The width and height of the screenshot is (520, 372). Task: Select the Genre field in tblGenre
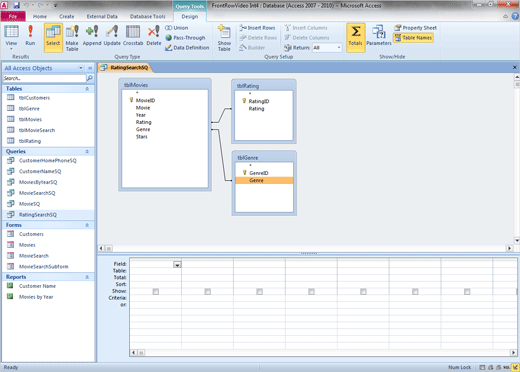pos(264,180)
